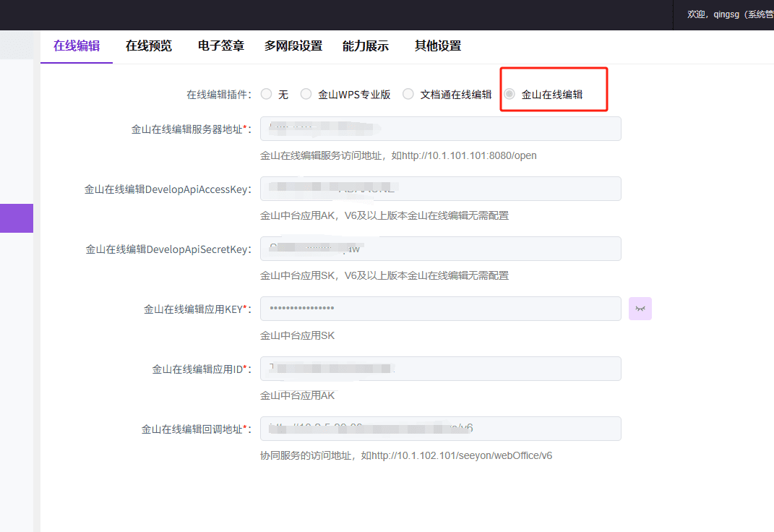774x532 pixels.
Task: Click the 金山在线编辑服务器地址 input field
Action: tap(441, 129)
